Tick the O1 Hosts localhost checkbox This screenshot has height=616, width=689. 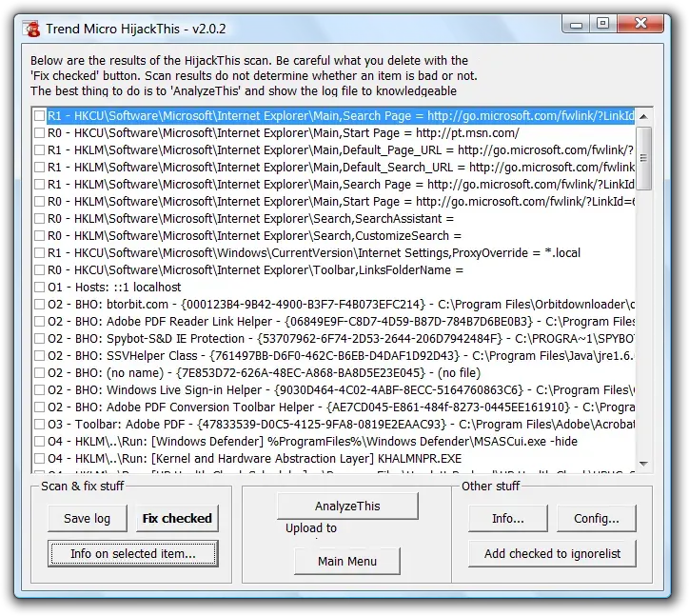(40, 288)
